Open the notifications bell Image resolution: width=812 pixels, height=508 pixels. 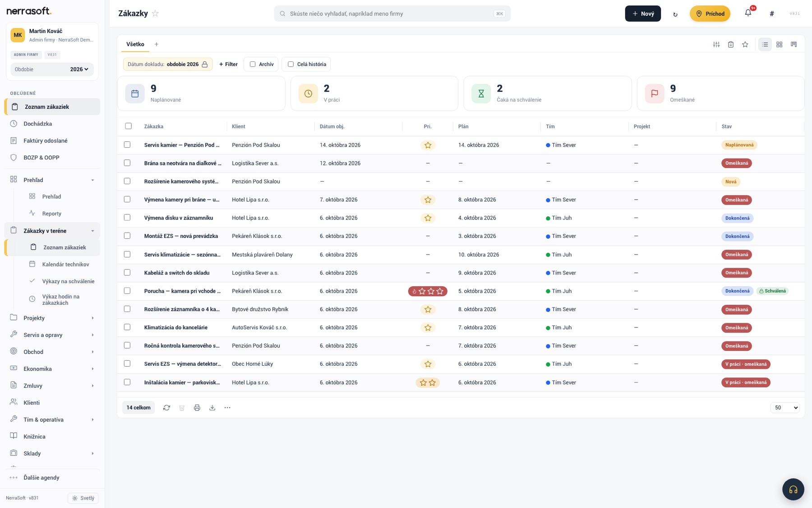click(748, 13)
